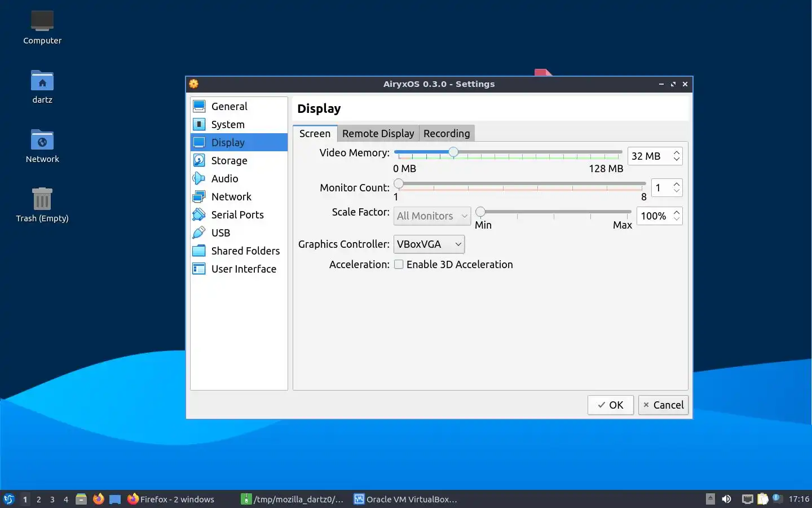Open the Shared Folders icon category
The width and height of the screenshot is (812, 508).
(199, 251)
